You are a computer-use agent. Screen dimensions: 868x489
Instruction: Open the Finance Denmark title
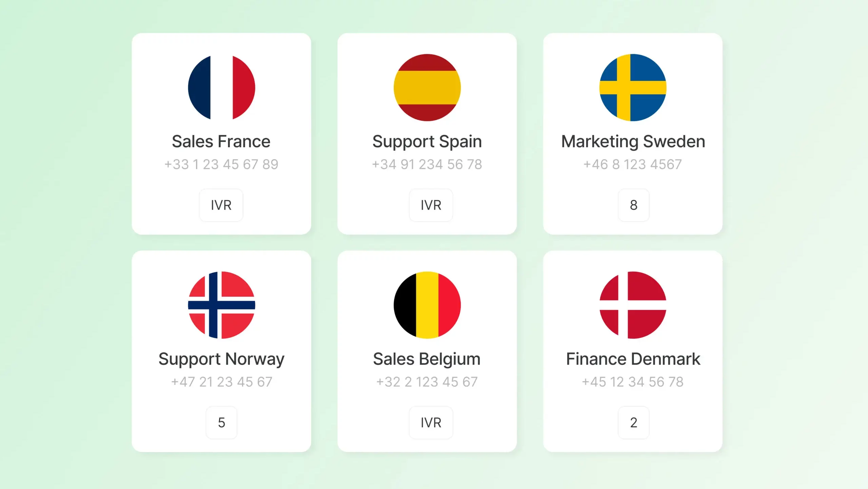tap(633, 359)
